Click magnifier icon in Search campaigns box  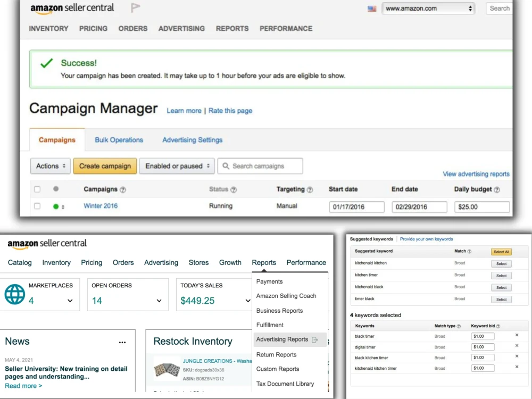pos(226,166)
